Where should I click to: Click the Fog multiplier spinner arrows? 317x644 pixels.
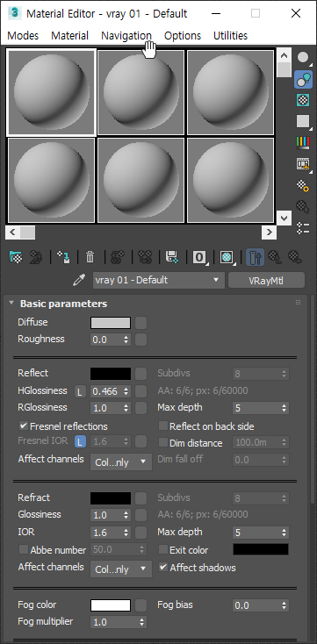(x=142, y=622)
